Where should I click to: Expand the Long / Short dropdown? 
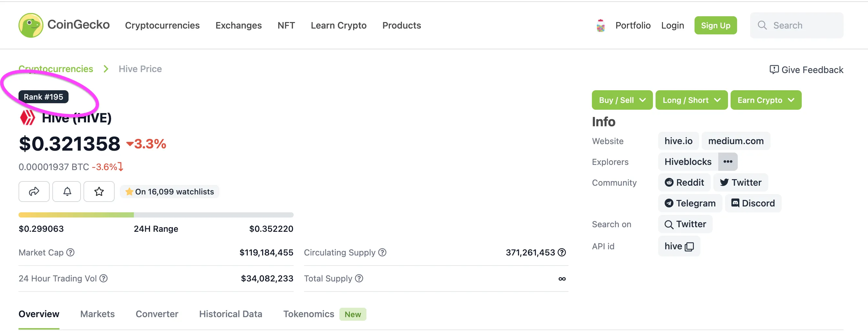pos(691,100)
